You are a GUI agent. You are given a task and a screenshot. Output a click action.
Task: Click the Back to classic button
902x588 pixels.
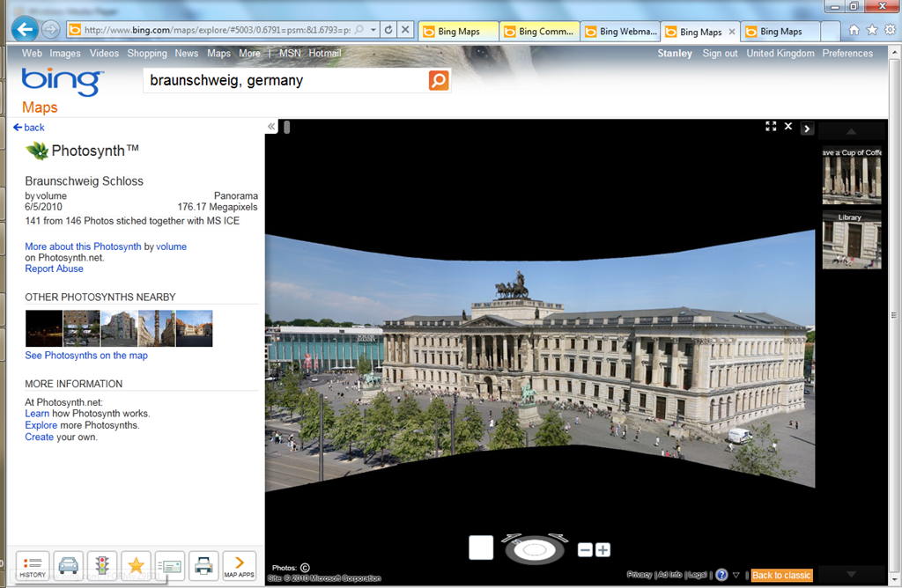780,575
